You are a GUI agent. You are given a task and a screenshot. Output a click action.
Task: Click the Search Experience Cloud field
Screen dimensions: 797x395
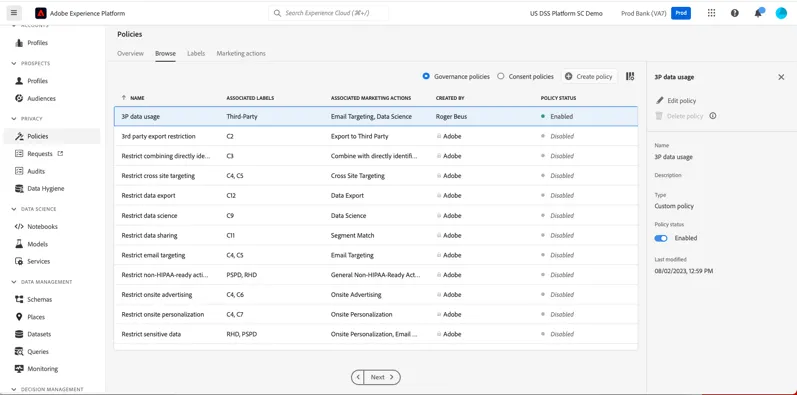point(328,13)
